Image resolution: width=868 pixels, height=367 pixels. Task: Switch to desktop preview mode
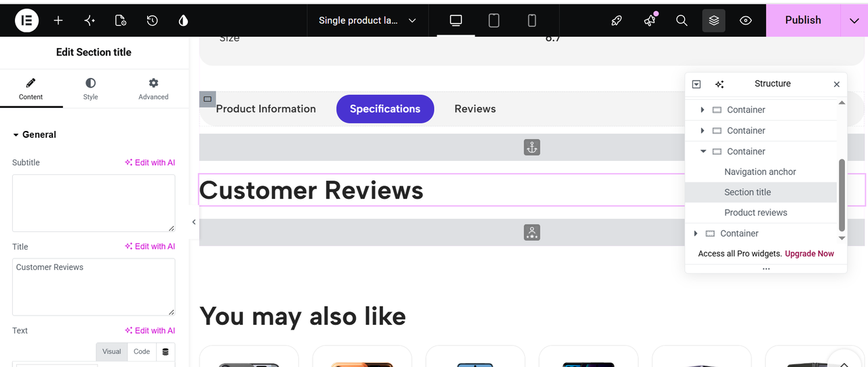456,20
